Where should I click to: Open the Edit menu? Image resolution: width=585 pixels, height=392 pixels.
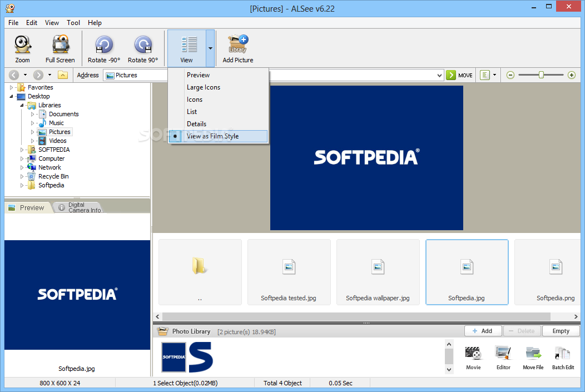click(32, 23)
